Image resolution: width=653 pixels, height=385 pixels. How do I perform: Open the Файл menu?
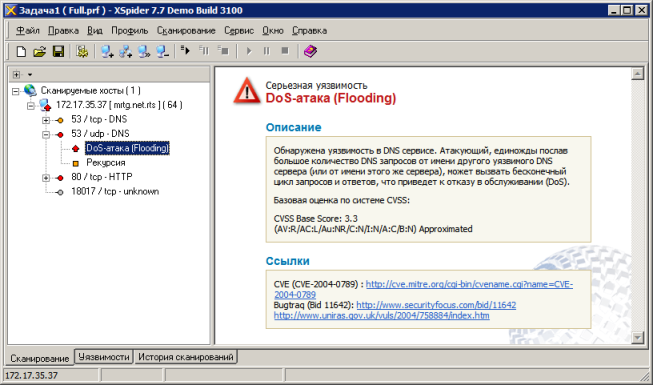click(x=27, y=30)
